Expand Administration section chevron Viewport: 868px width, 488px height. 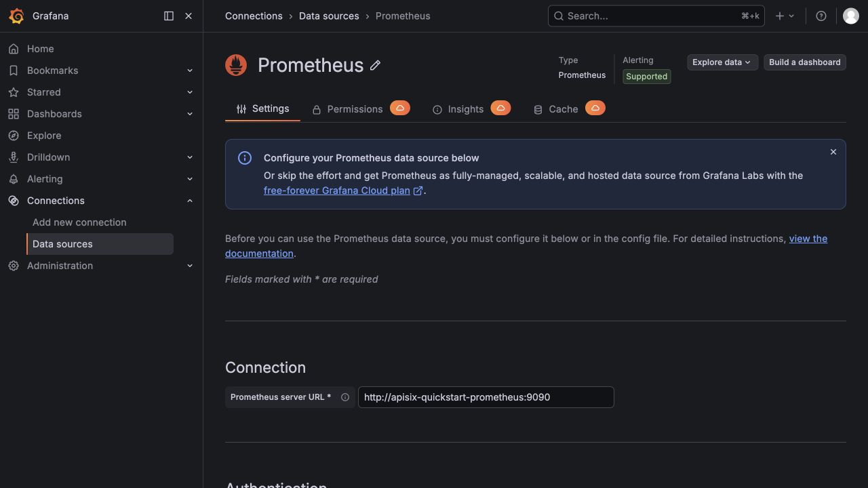pos(190,266)
